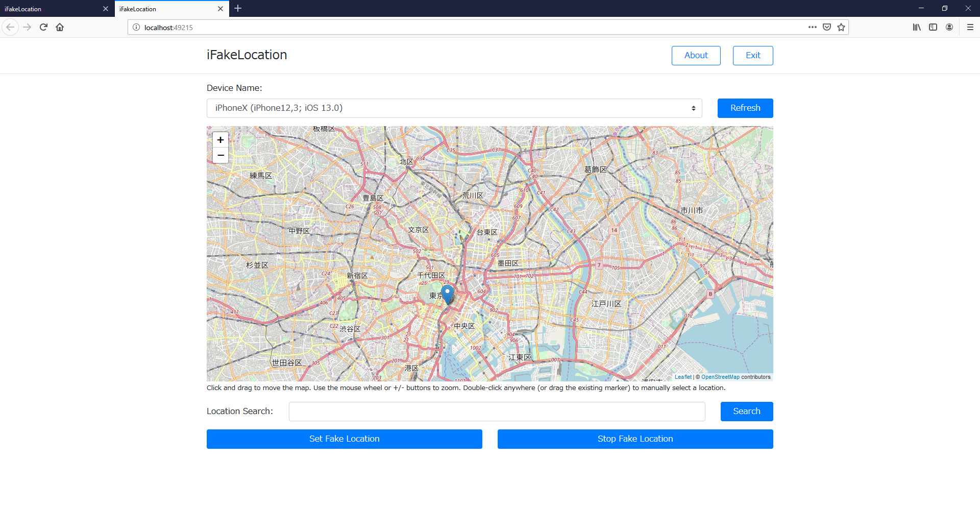
Task: Open Firefox account icon
Action: [x=949, y=27]
